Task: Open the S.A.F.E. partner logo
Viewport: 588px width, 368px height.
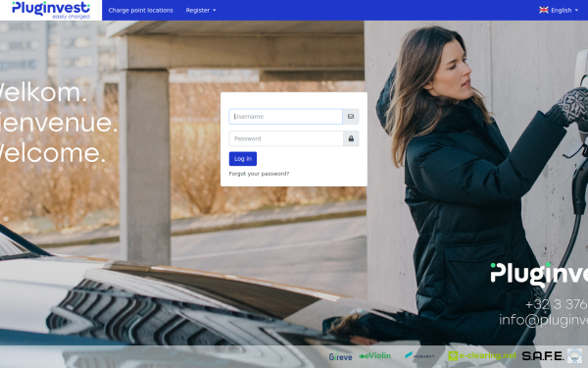Action: click(x=543, y=355)
